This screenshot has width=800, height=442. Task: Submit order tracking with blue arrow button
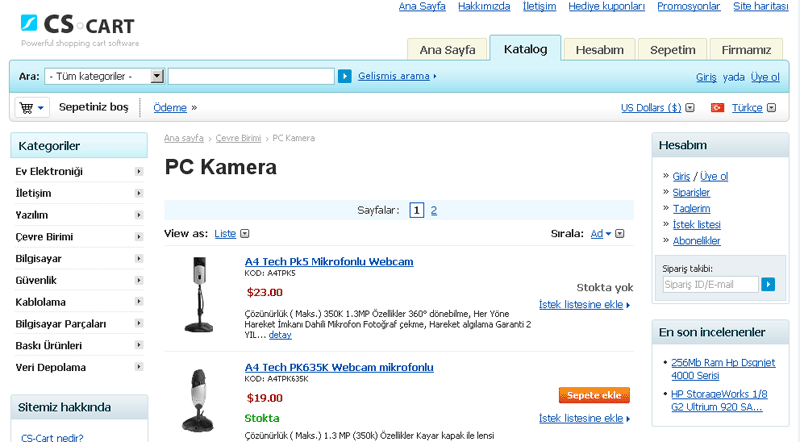coord(768,284)
